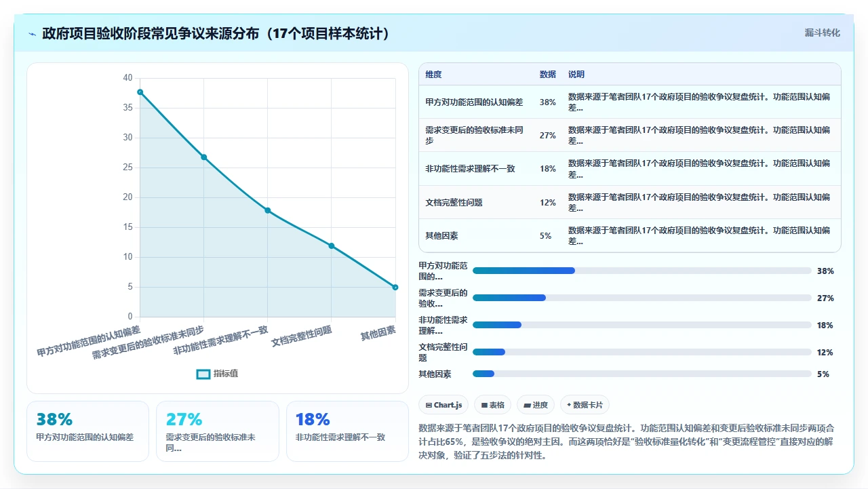868x489 pixels.
Task: Open the 38% 甲方对功能范围的认知偏差 card
Action: pos(87,431)
